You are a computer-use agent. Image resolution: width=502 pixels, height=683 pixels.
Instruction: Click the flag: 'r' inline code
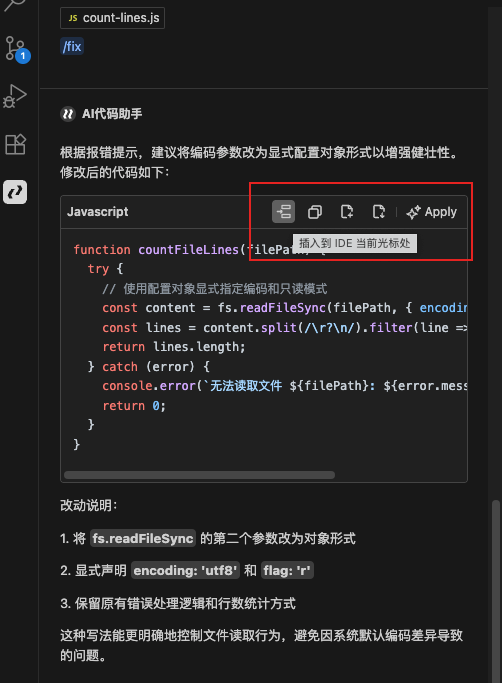(x=287, y=571)
